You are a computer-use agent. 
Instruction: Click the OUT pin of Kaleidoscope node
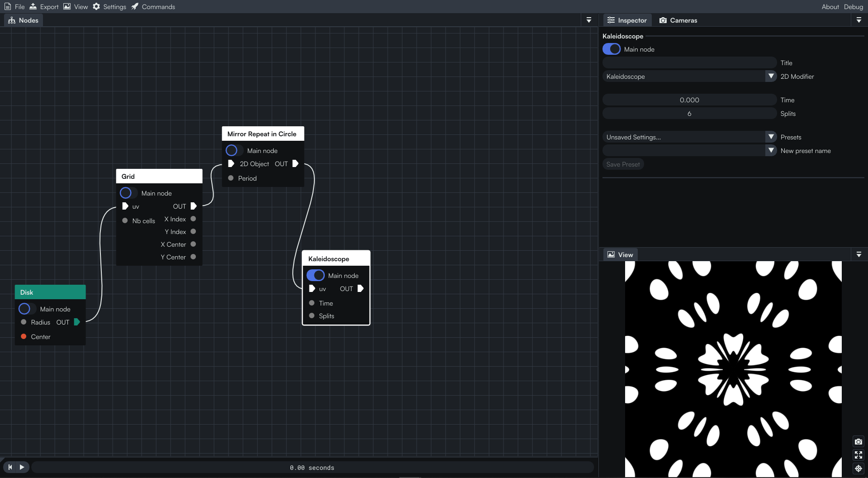click(360, 289)
